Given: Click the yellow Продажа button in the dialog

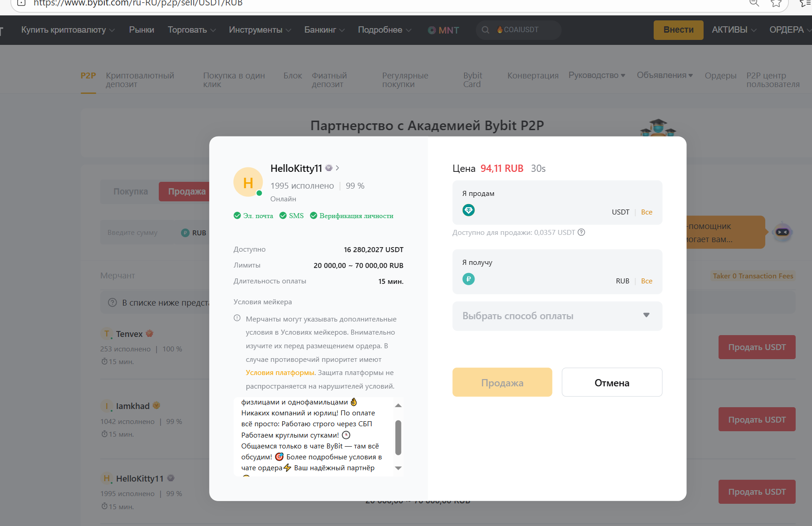Looking at the screenshot, I should coord(502,382).
